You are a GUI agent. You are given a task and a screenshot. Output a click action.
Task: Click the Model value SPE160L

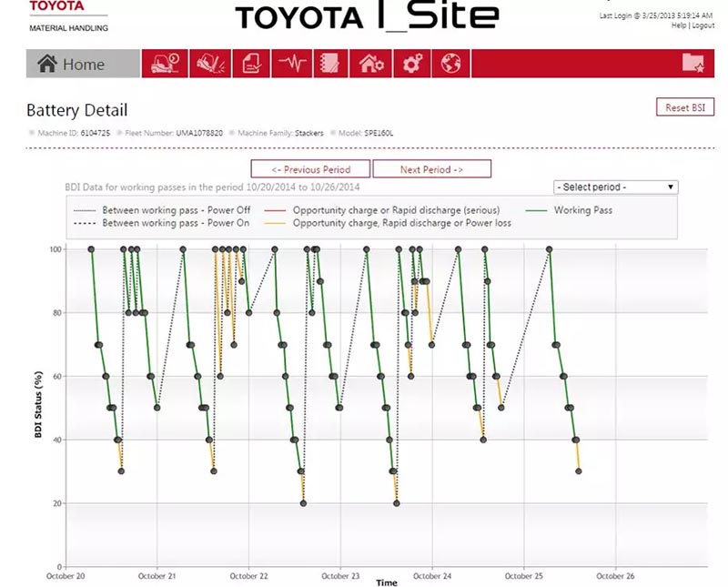point(379,133)
